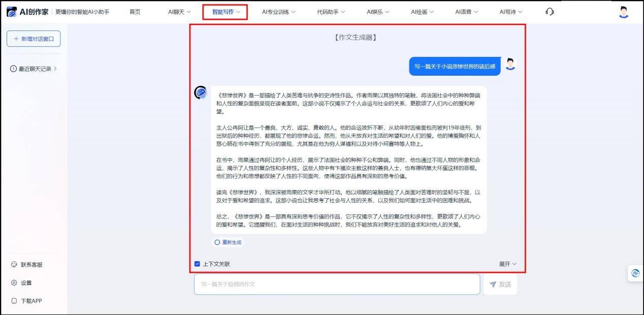Click the 重新生成 refresh icon
Viewport: 644px width, 315px height.
[x=217, y=242]
